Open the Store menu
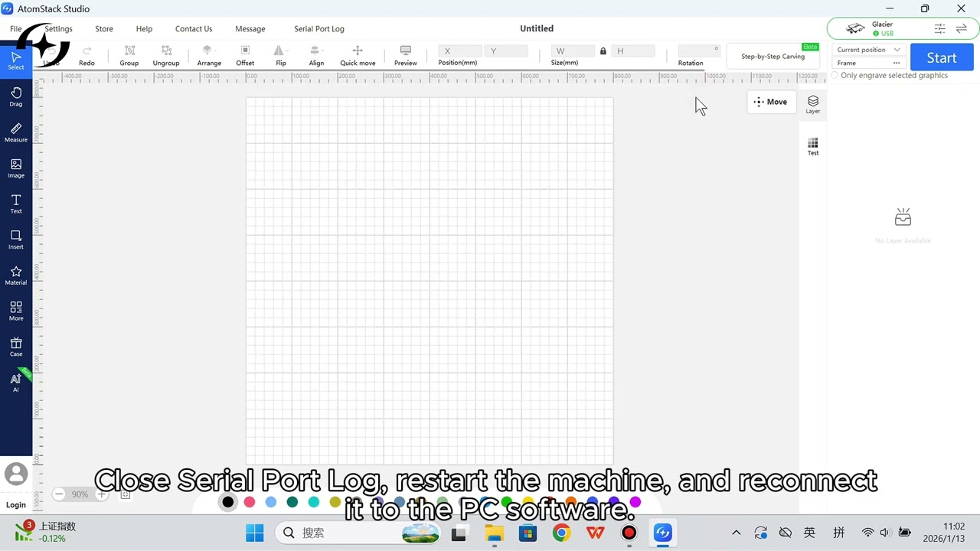 pos(104,29)
